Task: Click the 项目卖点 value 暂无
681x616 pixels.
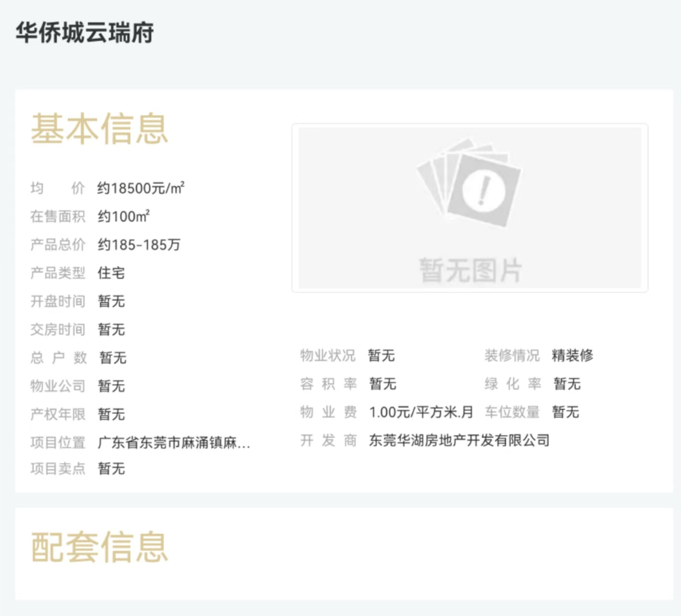Action: pos(111,468)
